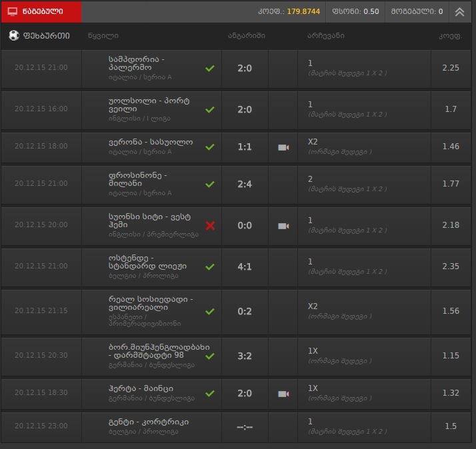Click score 0:0 in სუონსი სიტი row

pyautogui.click(x=245, y=225)
